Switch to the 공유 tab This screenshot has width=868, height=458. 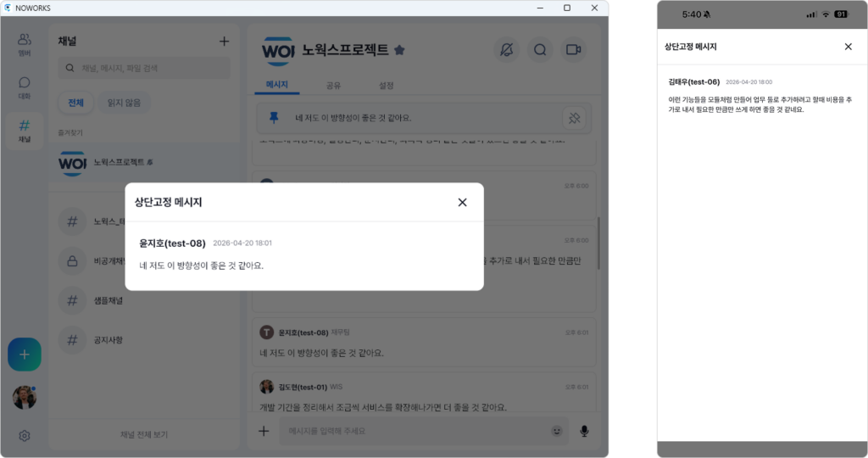[333, 86]
